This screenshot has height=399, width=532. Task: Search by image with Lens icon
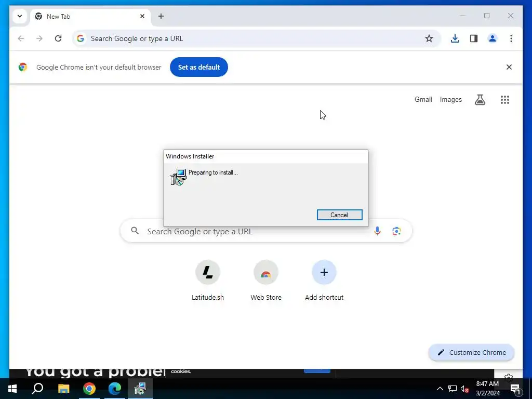point(396,231)
